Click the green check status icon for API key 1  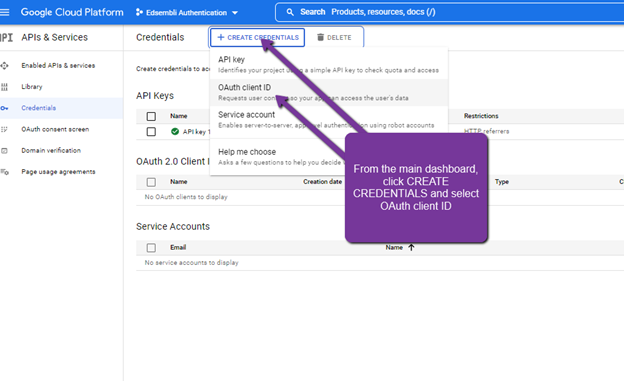click(175, 131)
